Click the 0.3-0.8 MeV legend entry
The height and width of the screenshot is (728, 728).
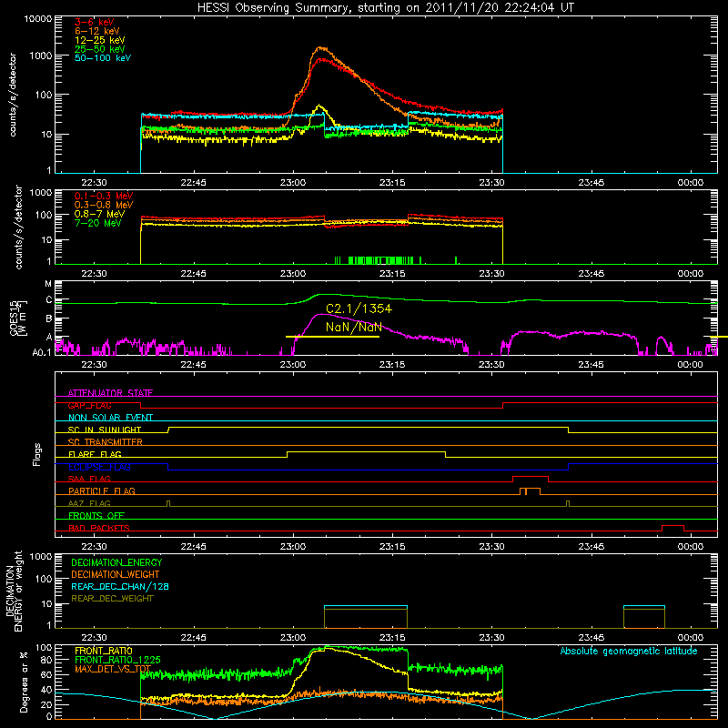click(104, 205)
